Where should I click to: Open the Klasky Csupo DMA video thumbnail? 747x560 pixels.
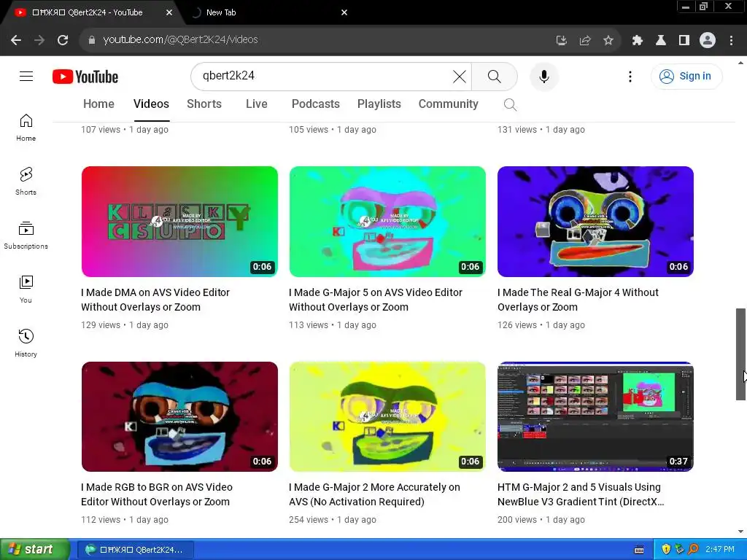pos(179,222)
